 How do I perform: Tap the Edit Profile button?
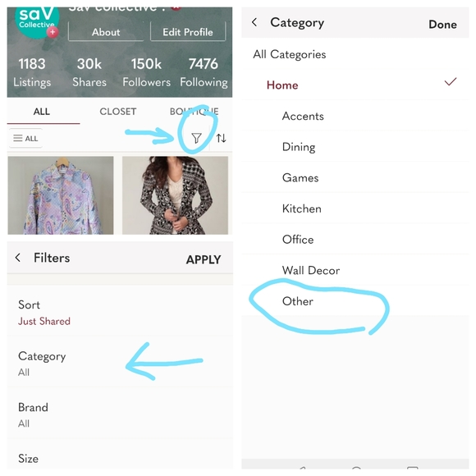tap(188, 31)
